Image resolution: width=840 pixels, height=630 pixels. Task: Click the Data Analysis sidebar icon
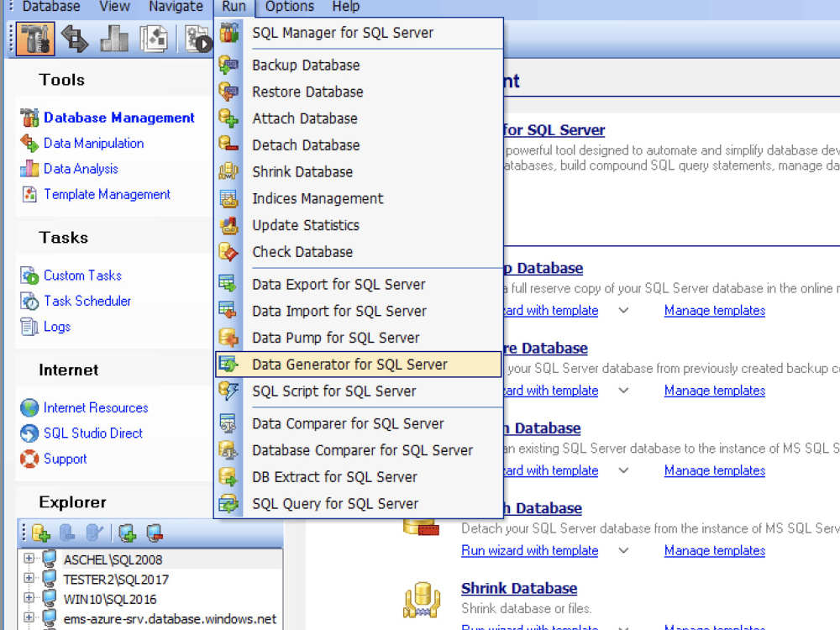point(29,169)
